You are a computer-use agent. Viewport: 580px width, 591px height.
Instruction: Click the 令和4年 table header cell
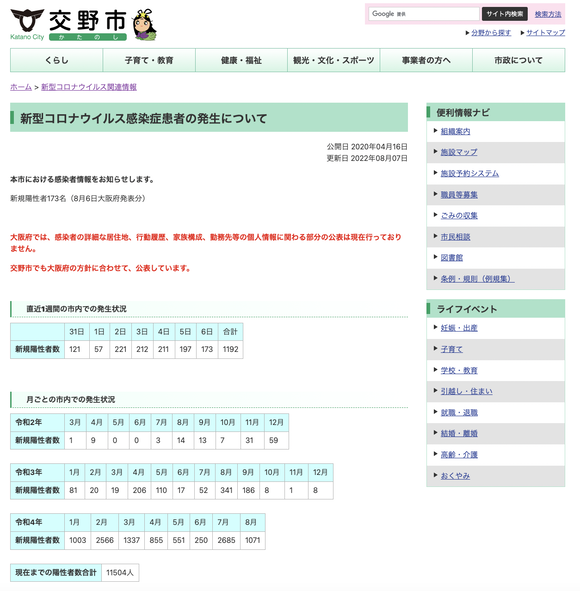click(37, 522)
